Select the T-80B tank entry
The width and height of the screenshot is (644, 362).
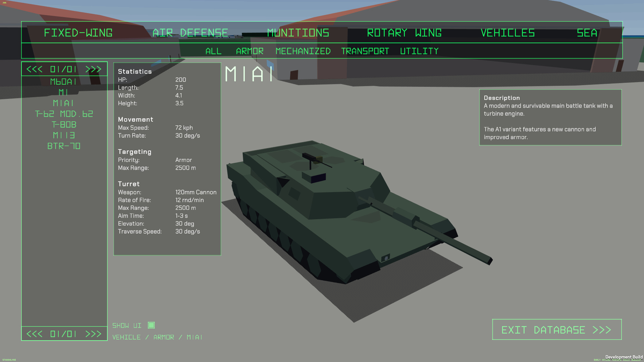coord(64,124)
